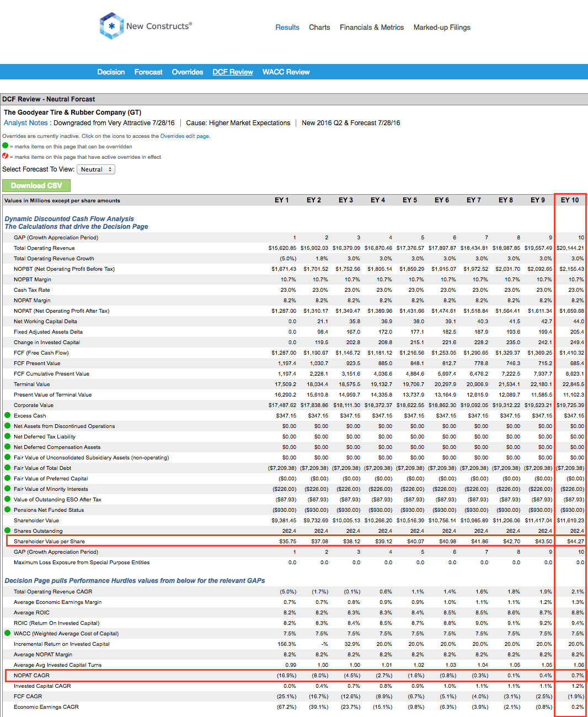Click the 'Shareholder Value per Share' label
Screen dimensions: 588x717
coord(49,542)
